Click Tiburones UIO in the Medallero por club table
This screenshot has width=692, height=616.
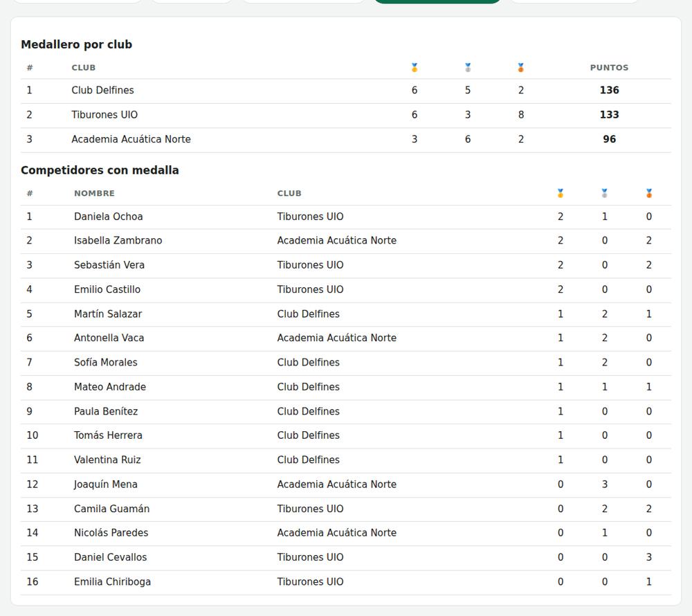pyautogui.click(x=104, y=115)
